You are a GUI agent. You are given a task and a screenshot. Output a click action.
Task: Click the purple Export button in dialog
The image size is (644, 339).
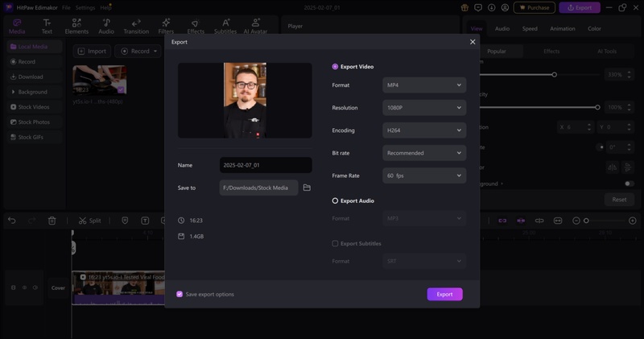coord(444,294)
